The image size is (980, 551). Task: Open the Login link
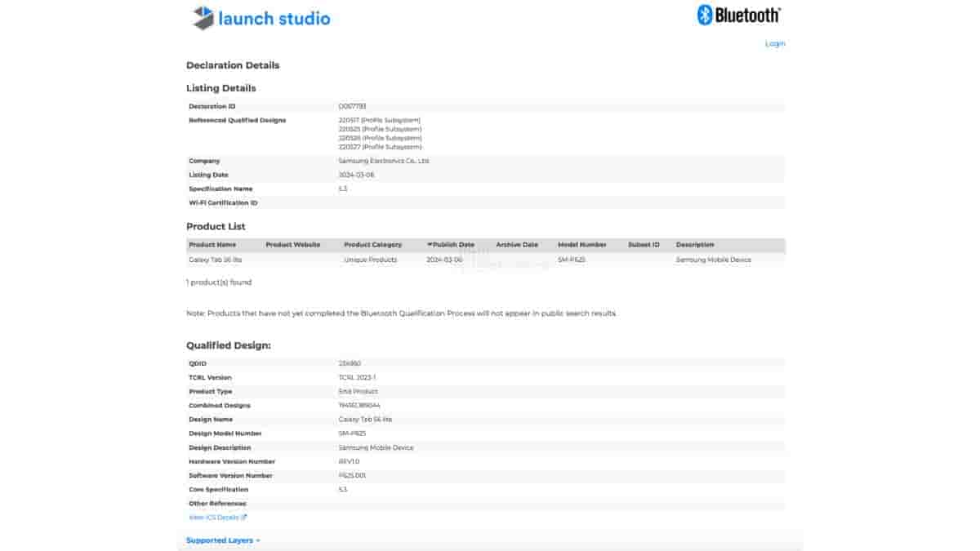[774, 43]
